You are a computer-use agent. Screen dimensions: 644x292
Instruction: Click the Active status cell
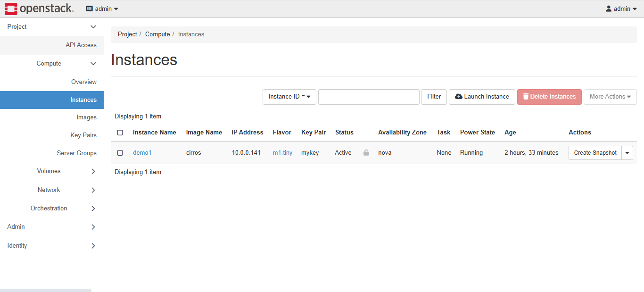click(x=343, y=153)
